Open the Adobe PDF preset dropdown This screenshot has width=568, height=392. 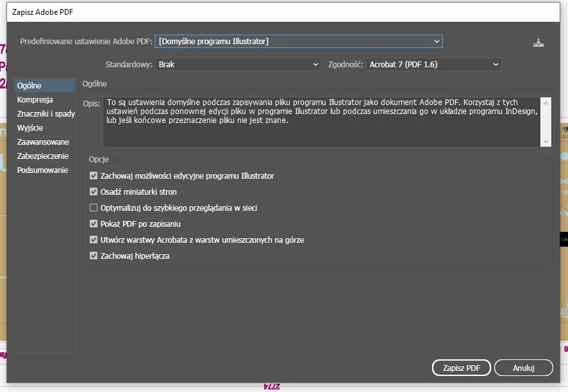[299, 41]
